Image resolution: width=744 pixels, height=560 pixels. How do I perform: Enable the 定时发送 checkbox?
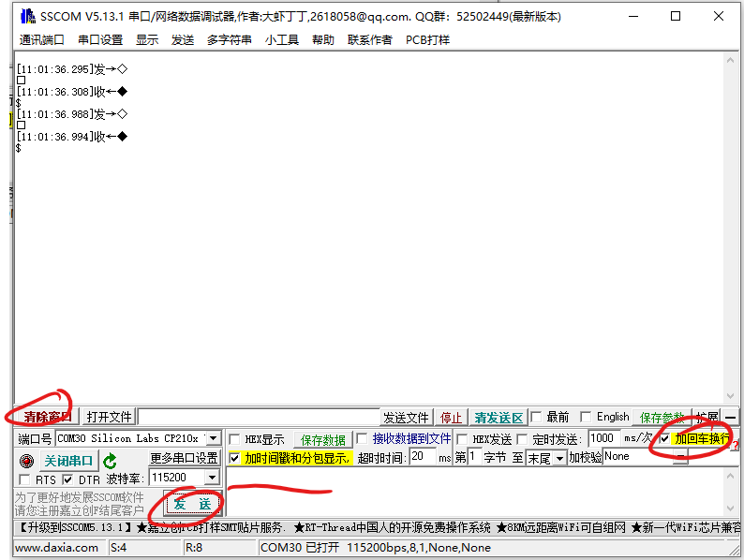[x=522, y=439]
